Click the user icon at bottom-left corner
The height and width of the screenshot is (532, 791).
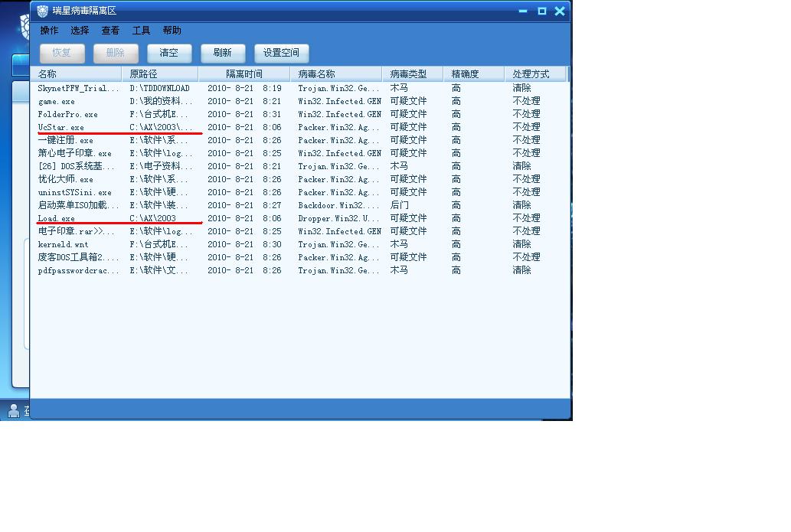(14, 410)
